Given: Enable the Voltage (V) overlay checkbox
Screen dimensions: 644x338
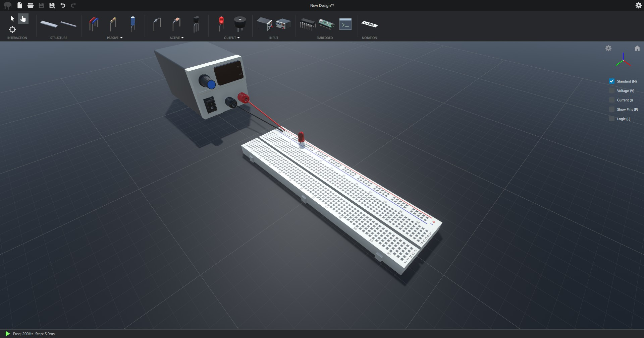Looking at the screenshot, I should (612, 91).
